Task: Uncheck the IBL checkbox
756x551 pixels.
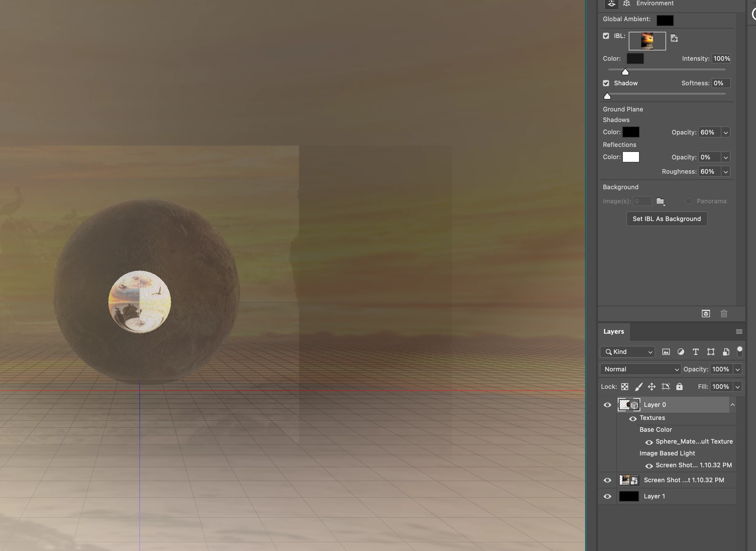Action: [606, 36]
